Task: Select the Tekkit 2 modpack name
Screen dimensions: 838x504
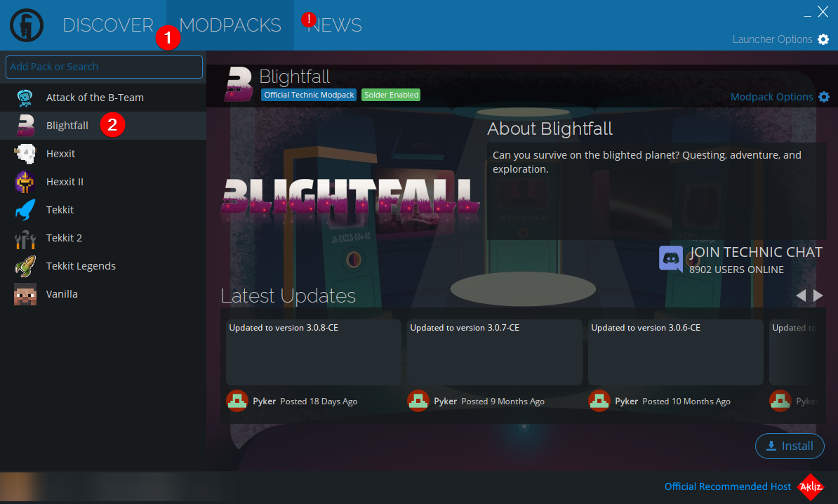Action: (64, 238)
